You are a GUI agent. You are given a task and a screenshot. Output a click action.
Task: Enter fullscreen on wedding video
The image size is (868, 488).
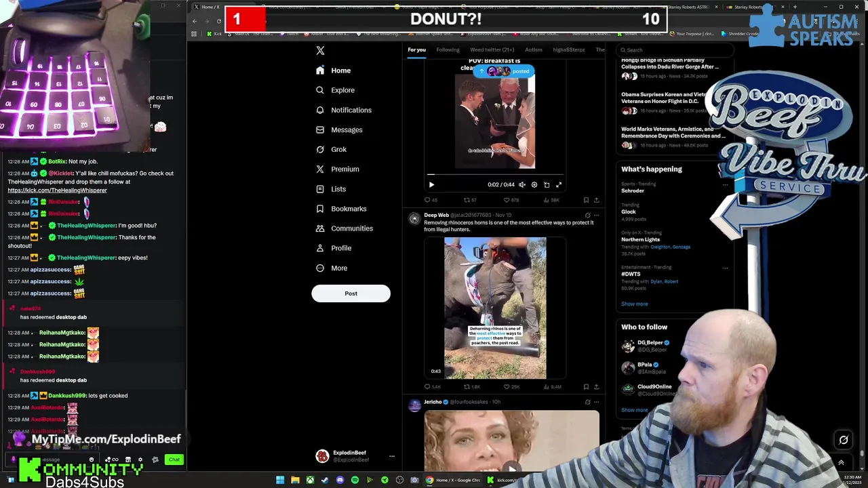559,184
